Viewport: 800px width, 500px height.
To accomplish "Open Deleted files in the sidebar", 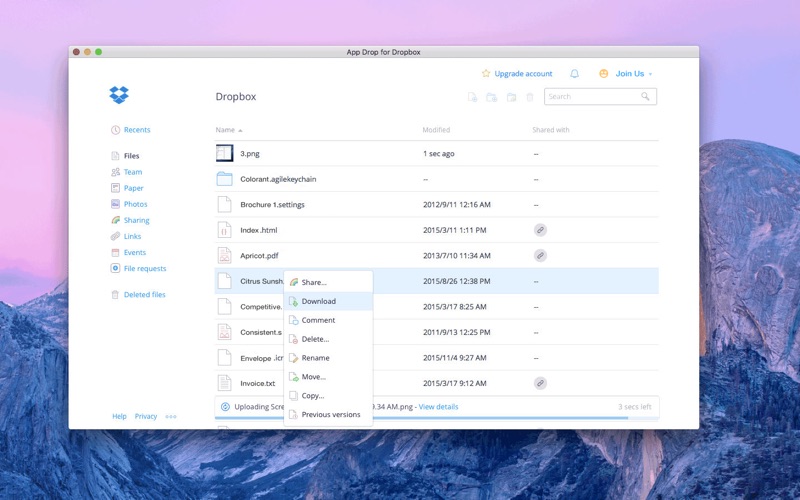I will pyautogui.click(x=144, y=295).
